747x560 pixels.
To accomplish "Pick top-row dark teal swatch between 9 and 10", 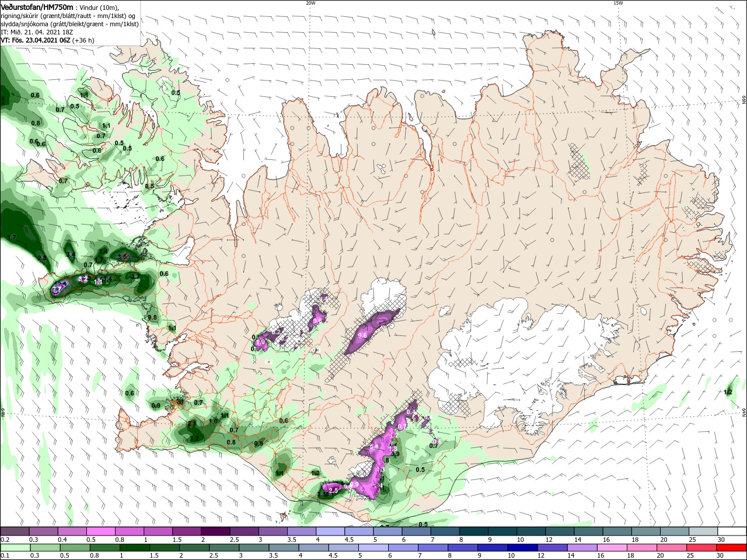I will click(502, 531).
